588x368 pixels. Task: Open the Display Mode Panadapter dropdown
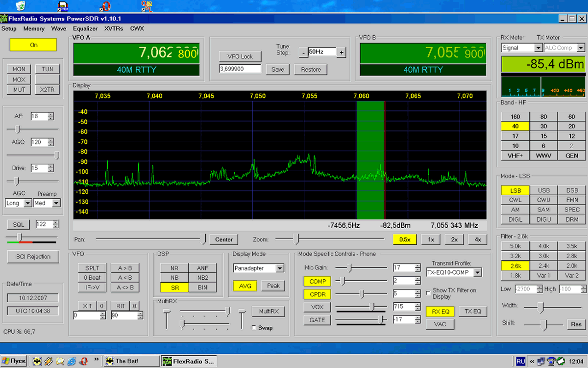tap(280, 268)
